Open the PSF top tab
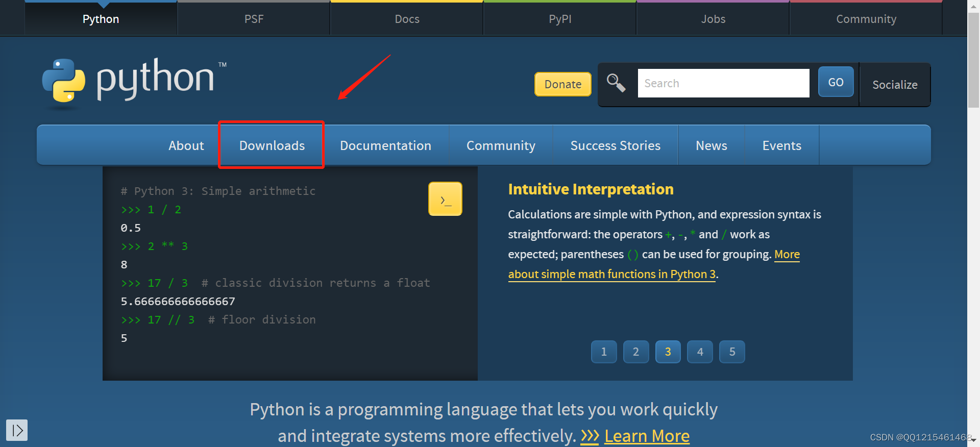Viewport: 980px width, 447px height. [x=254, y=19]
